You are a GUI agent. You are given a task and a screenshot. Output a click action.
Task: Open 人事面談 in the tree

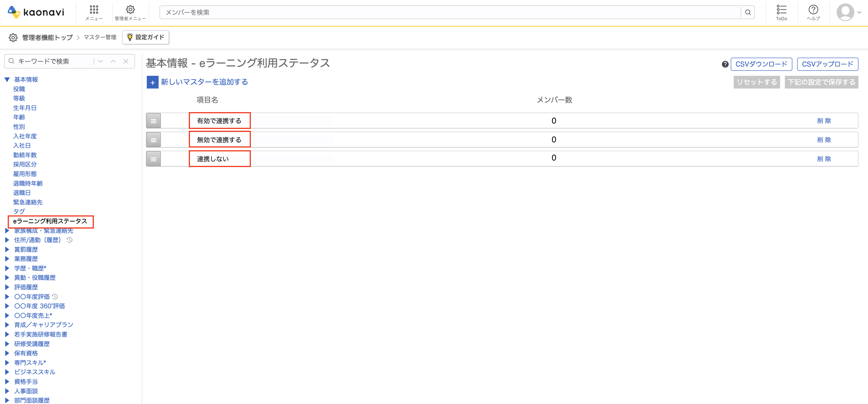tap(26, 391)
